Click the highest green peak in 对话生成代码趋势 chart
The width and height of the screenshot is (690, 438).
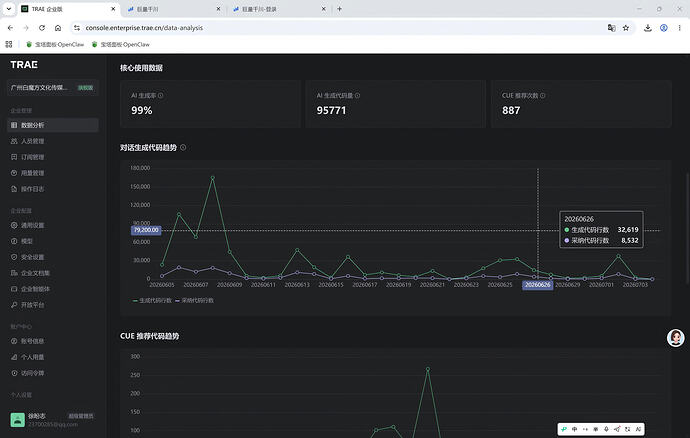coord(213,177)
